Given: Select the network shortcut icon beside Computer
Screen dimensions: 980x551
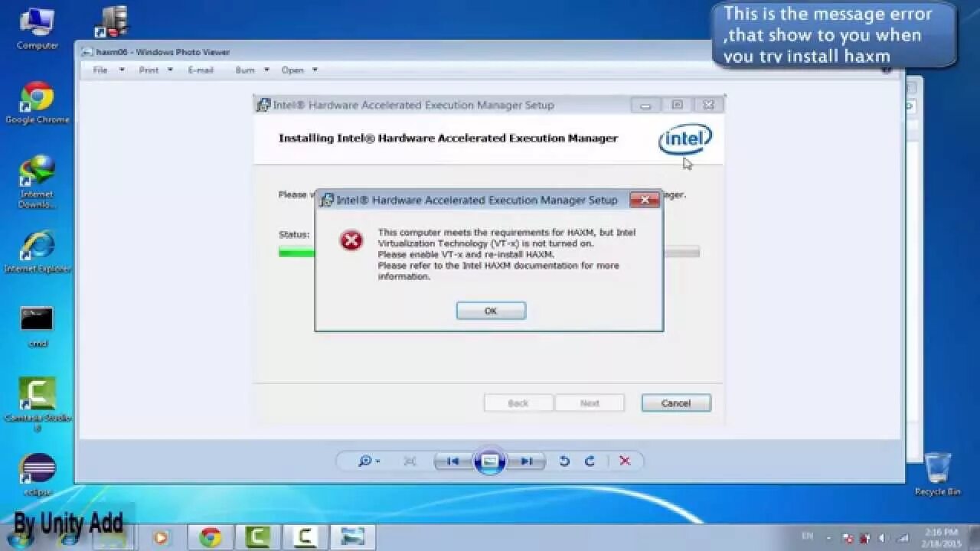Looking at the screenshot, I should [111, 21].
